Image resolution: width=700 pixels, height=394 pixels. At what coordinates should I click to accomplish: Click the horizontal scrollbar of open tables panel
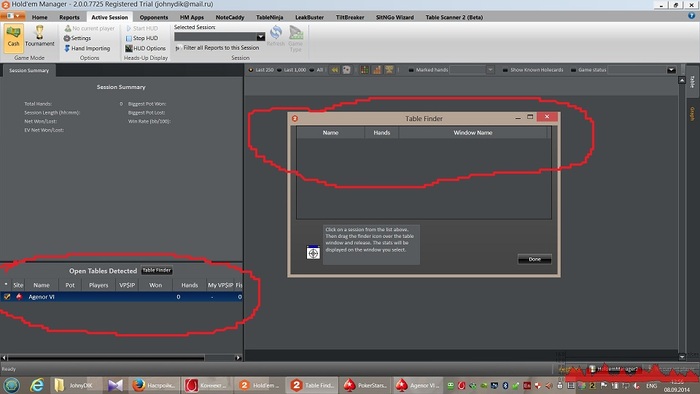pos(106,357)
